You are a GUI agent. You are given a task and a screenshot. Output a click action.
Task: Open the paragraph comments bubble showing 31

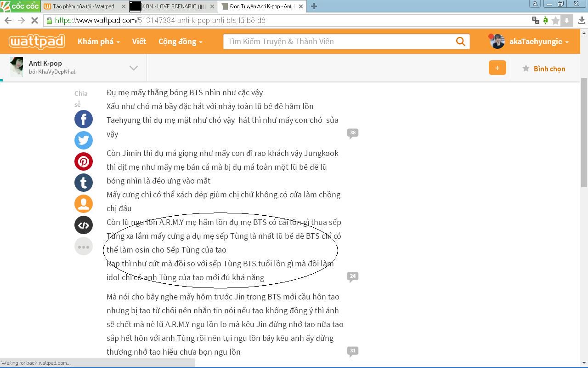click(352, 351)
